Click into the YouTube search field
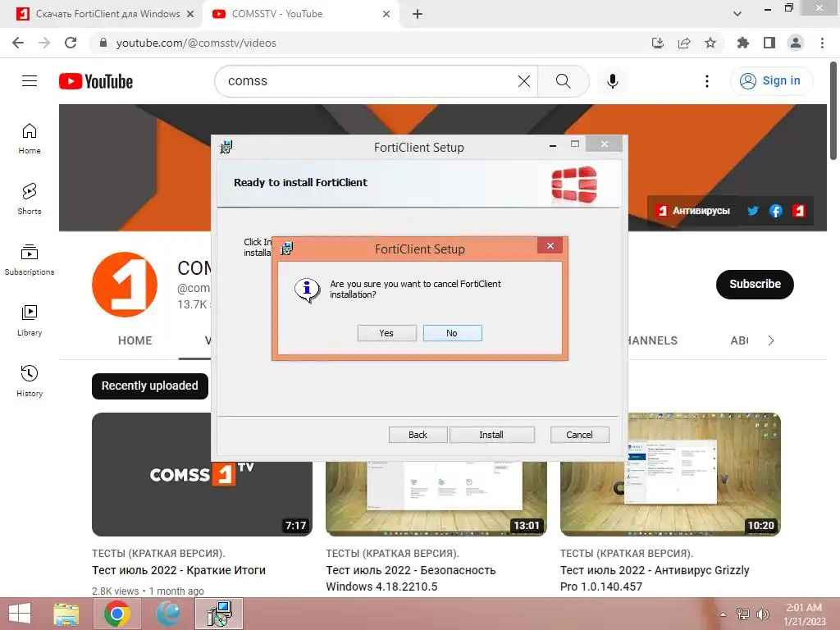 pyautogui.click(x=370, y=81)
